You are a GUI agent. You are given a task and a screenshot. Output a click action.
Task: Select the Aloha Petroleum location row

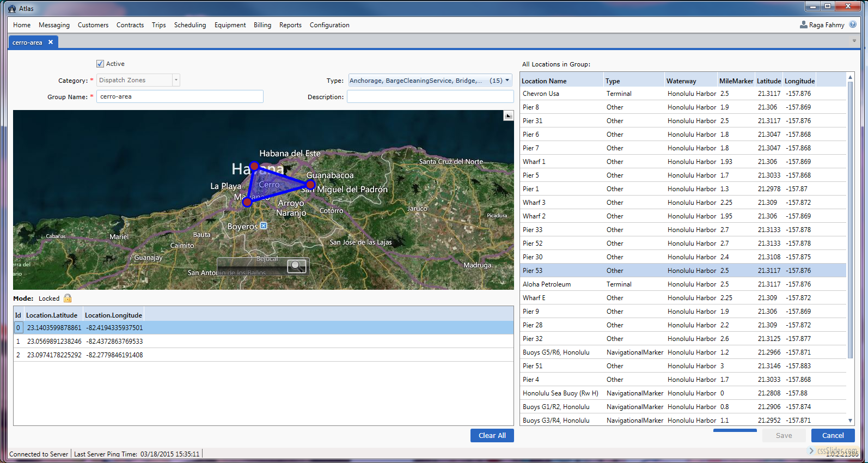click(x=683, y=284)
